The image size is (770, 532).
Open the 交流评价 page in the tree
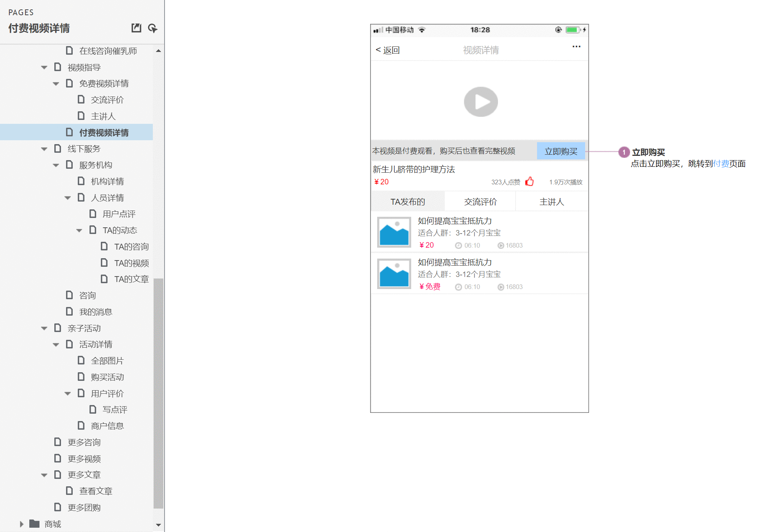pos(107,100)
